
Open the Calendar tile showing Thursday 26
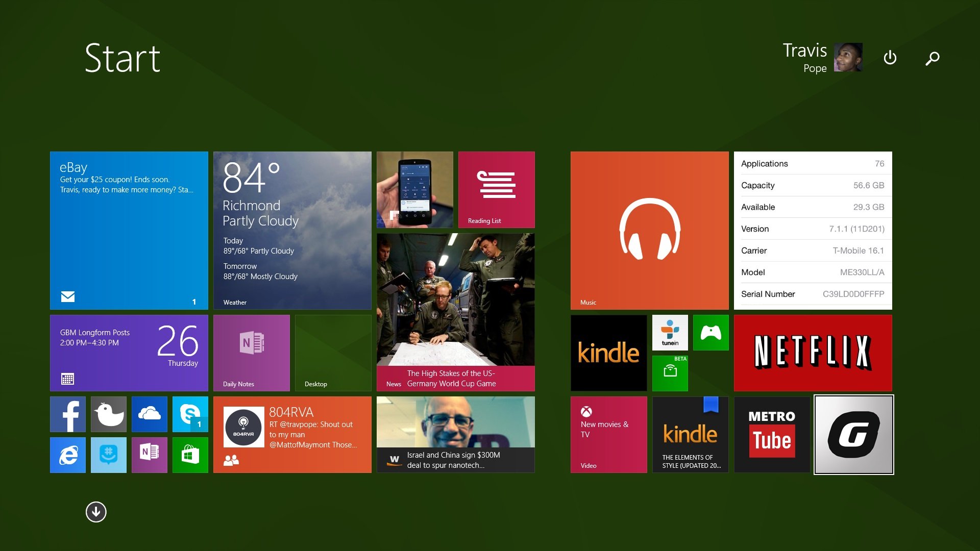[129, 353]
